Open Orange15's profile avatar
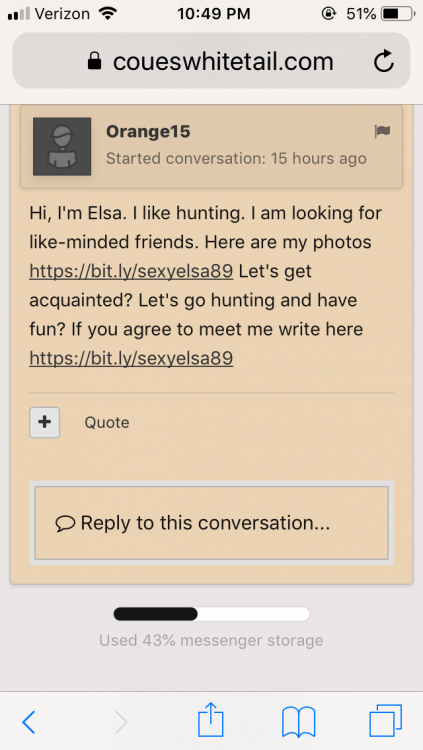Screen dimensions: 423x750 pos(62,146)
